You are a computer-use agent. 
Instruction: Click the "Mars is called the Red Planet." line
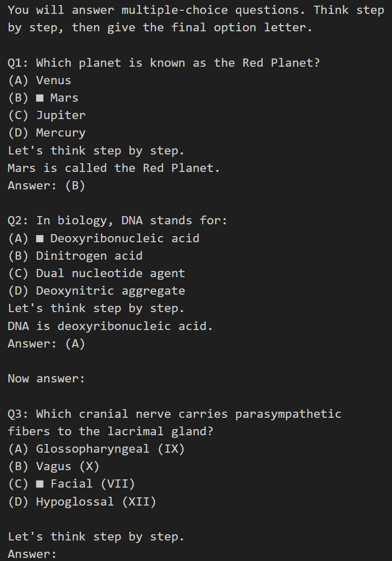114,168
